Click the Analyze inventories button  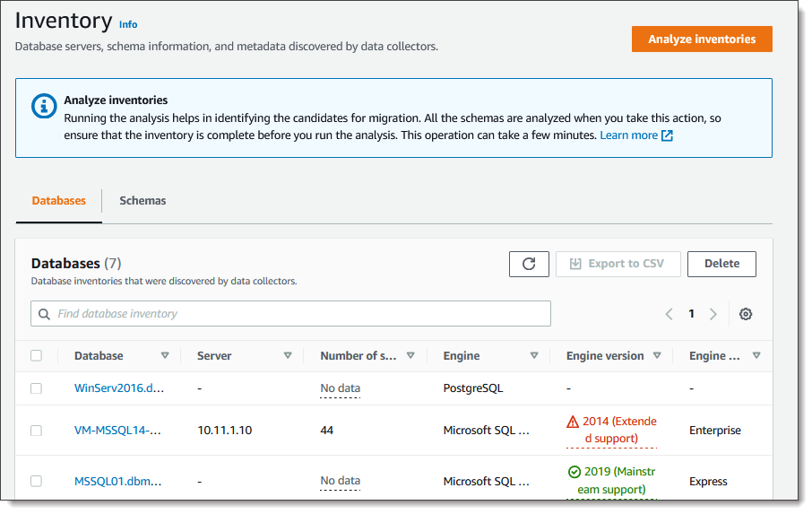702,39
